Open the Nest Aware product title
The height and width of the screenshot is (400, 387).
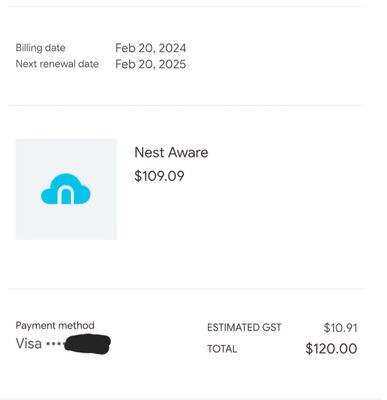tap(171, 153)
